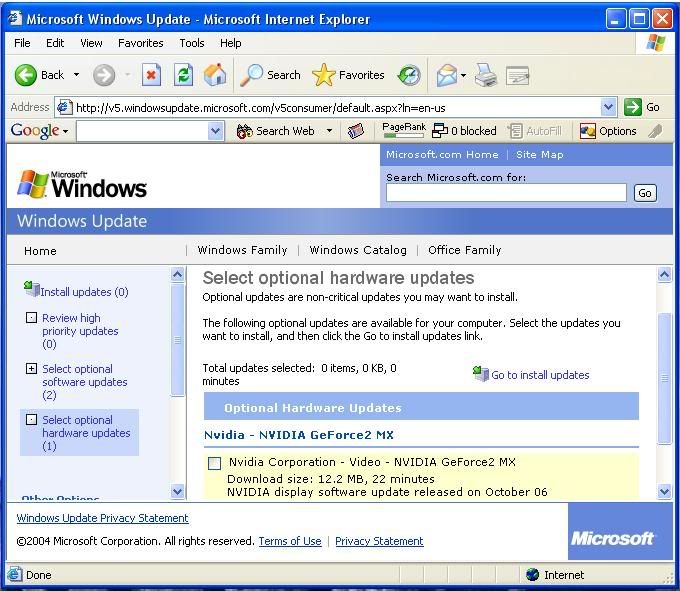
Task: Click the sidebar scrollbar up arrow
Action: [178, 274]
